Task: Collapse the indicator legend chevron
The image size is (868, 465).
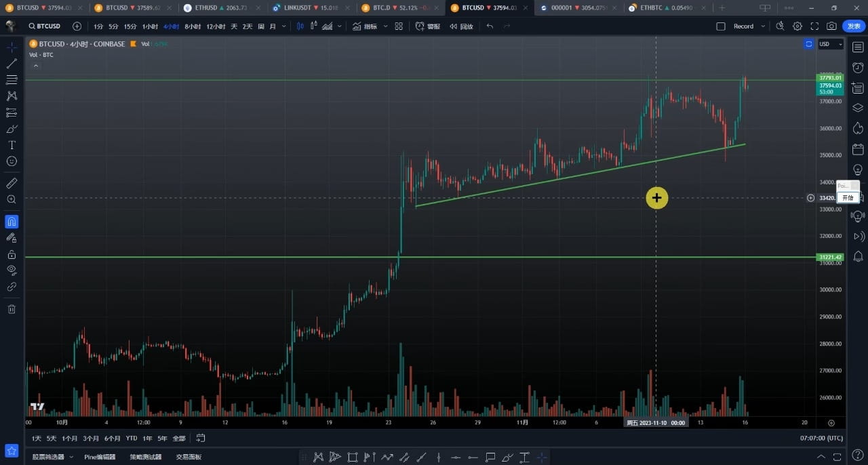Action: (x=36, y=66)
